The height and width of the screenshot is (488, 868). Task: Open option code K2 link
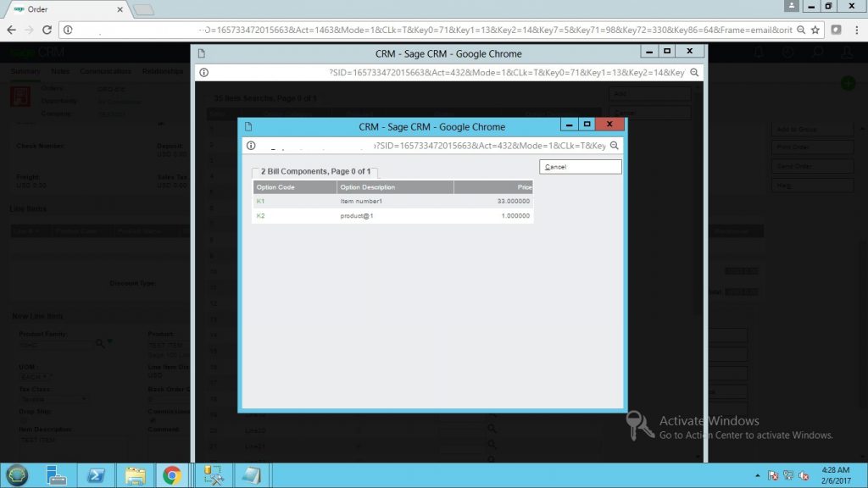(260, 216)
